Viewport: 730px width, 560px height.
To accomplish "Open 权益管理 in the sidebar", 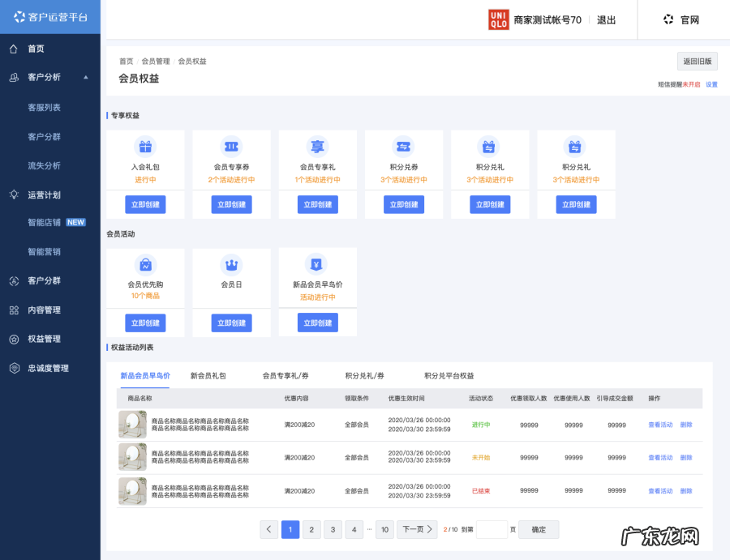I will point(44,339).
